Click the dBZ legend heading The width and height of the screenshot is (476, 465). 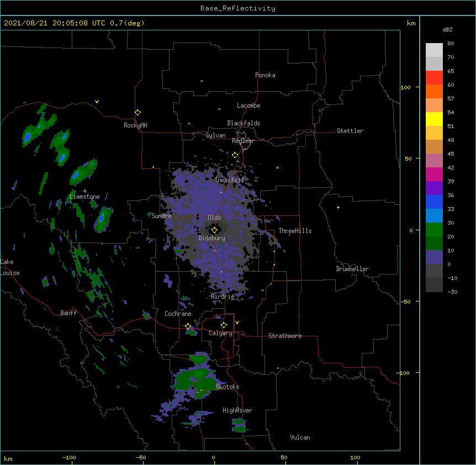point(447,29)
